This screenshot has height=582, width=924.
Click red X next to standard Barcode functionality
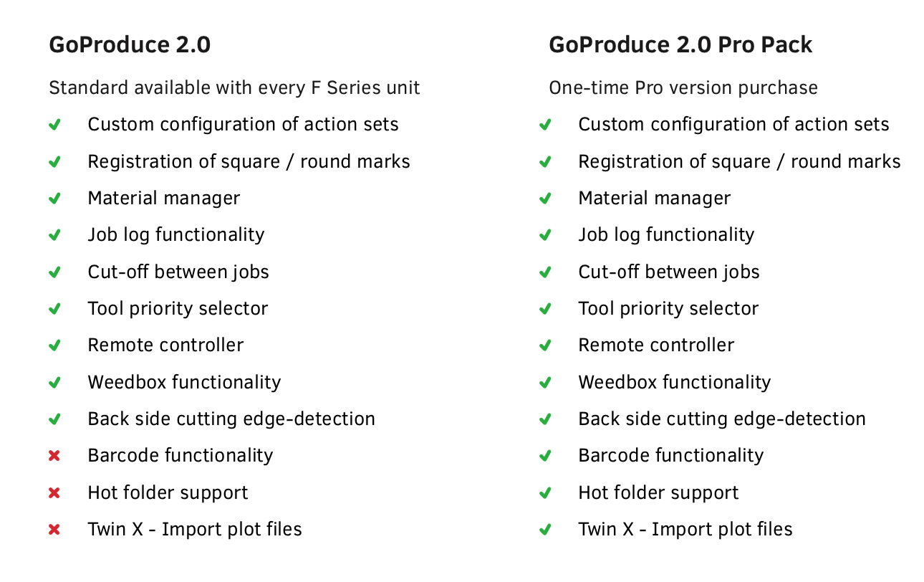click(54, 456)
